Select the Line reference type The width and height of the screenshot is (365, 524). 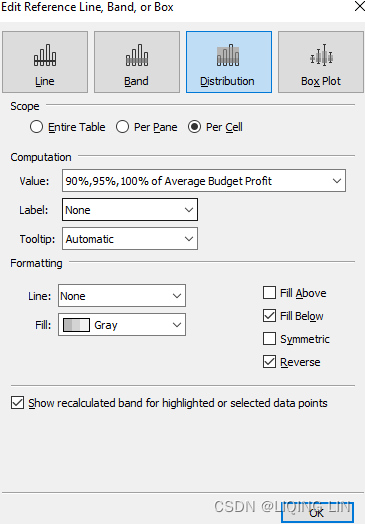[x=45, y=62]
